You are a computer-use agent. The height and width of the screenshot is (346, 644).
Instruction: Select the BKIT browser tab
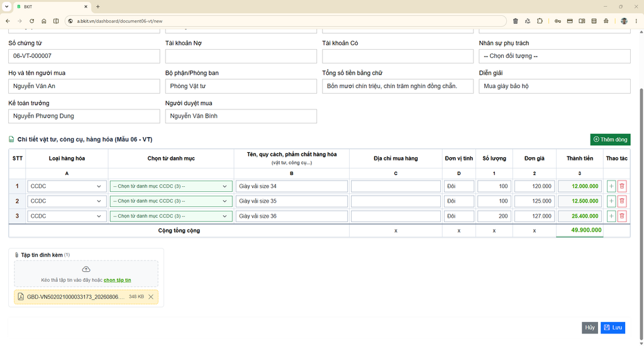52,6
